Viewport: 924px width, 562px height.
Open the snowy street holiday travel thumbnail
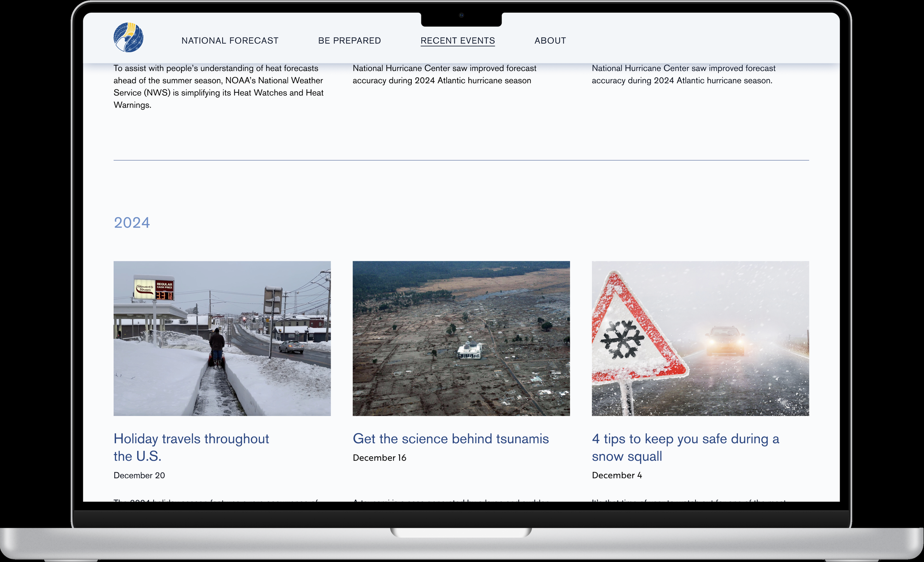point(222,338)
